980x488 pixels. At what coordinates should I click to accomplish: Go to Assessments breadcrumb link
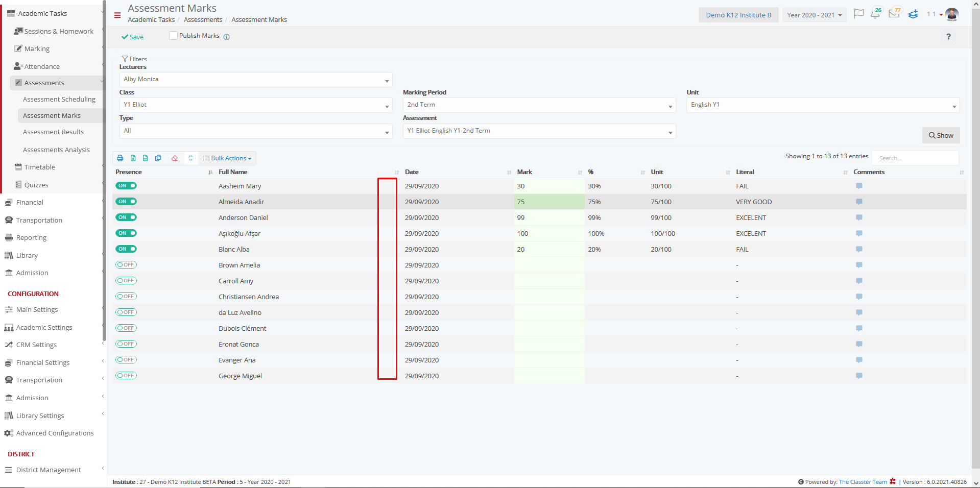(203, 19)
